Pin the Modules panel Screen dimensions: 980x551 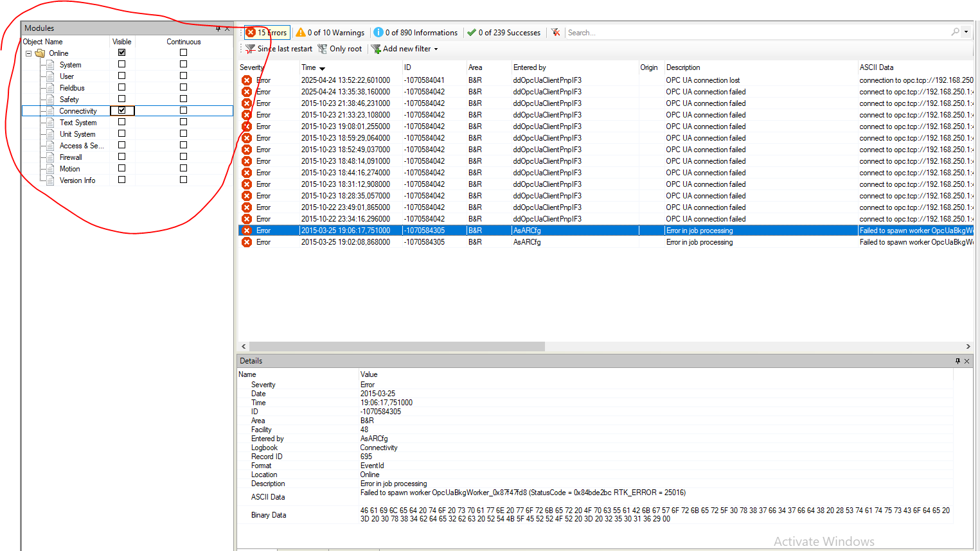click(218, 28)
